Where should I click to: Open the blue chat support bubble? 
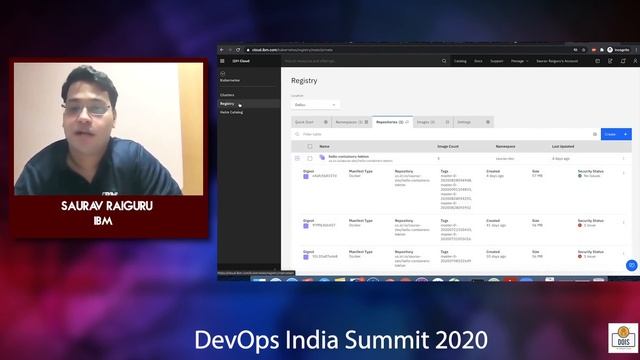pyautogui.click(x=632, y=265)
